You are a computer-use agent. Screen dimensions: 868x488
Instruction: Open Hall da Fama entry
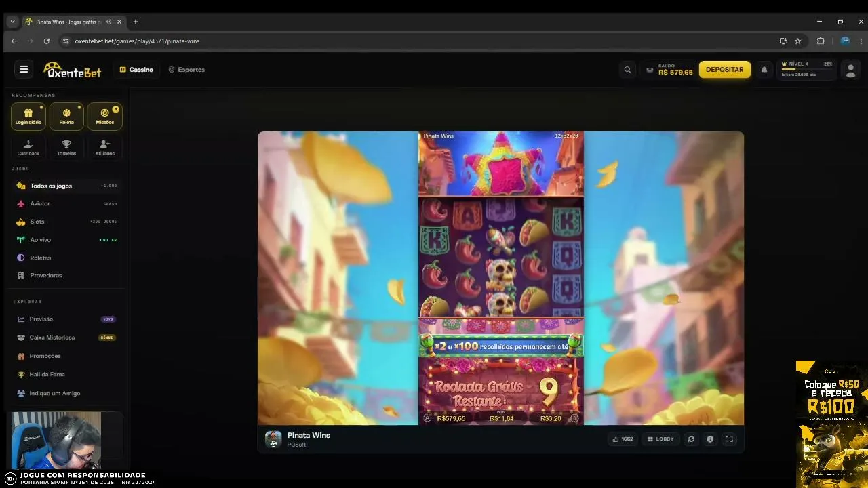pos(66,374)
